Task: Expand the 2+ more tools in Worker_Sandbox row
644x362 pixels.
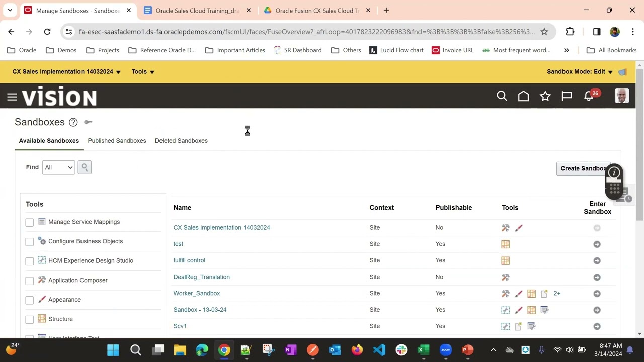Action: 557,293
